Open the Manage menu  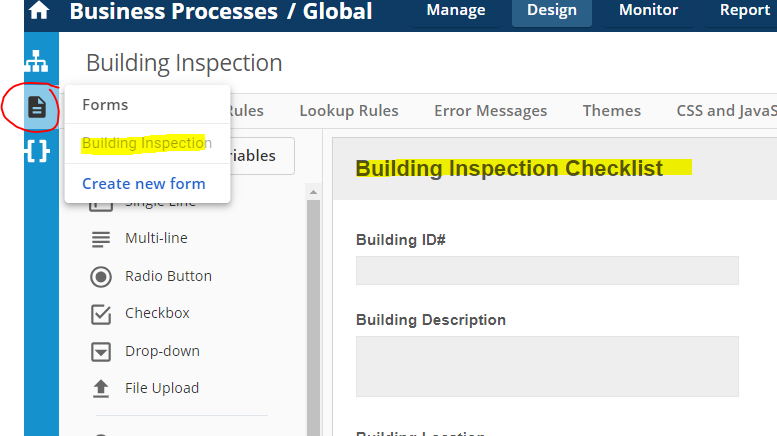click(456, 10)
